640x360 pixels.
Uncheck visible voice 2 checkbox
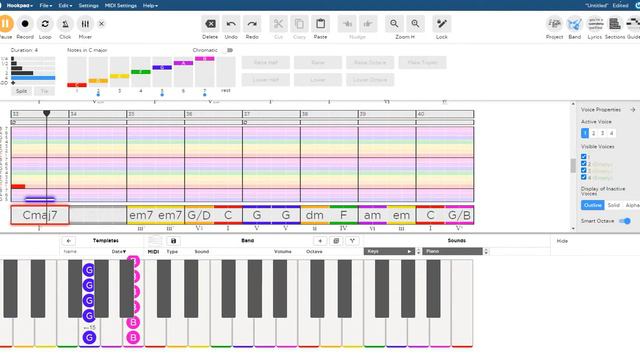(584, 164)
